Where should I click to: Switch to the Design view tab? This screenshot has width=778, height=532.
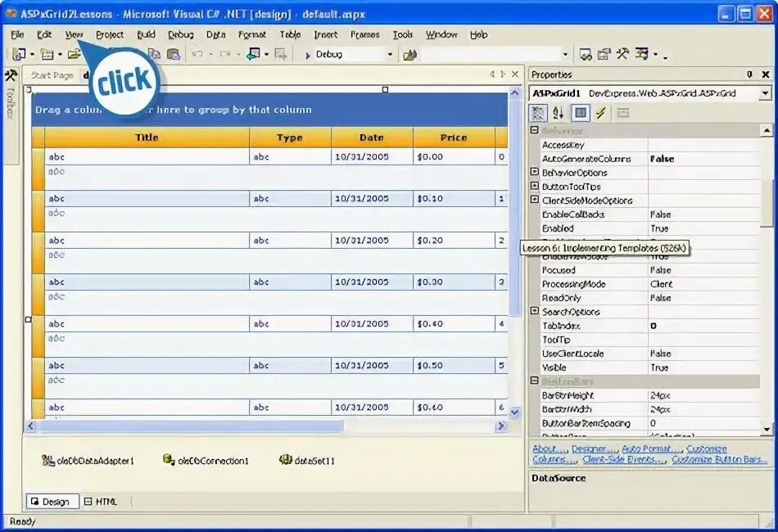tap(52, 502)
